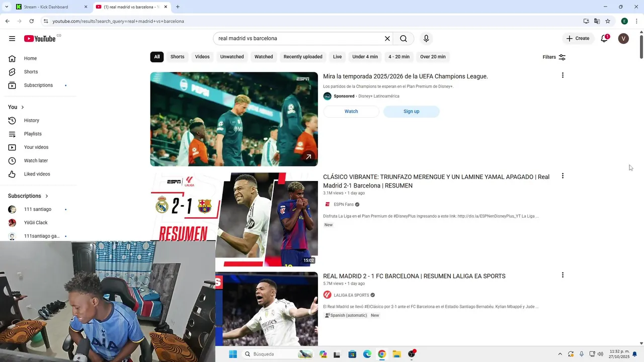Screen dimensions: 644x362
Task: Open the Chrome three-dot menu
Action: [x=637, y=21]
